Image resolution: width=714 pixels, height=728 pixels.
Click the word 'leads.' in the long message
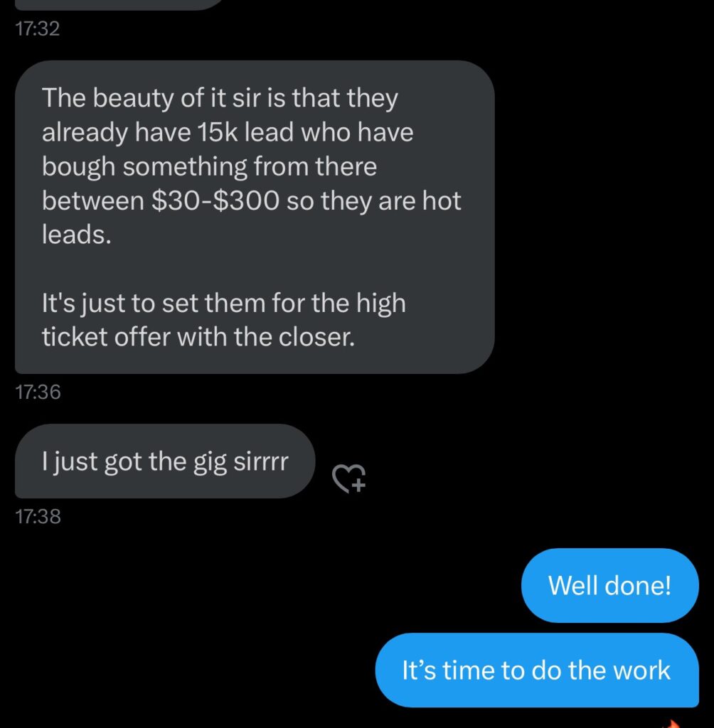click(77, 234)
